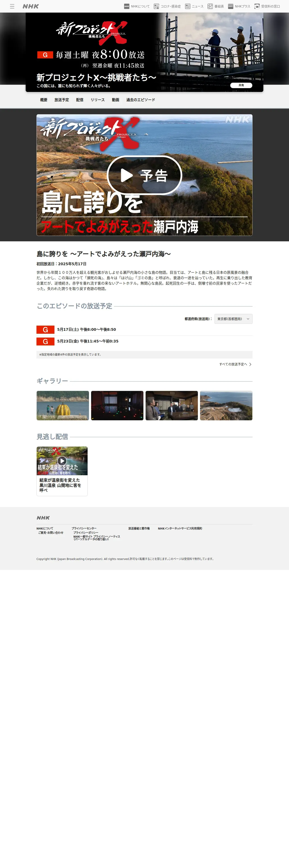Viewport: 289px width, 868px height.
Task: Open 受信料の窓口 header icon link
Action: click(267, 6)
